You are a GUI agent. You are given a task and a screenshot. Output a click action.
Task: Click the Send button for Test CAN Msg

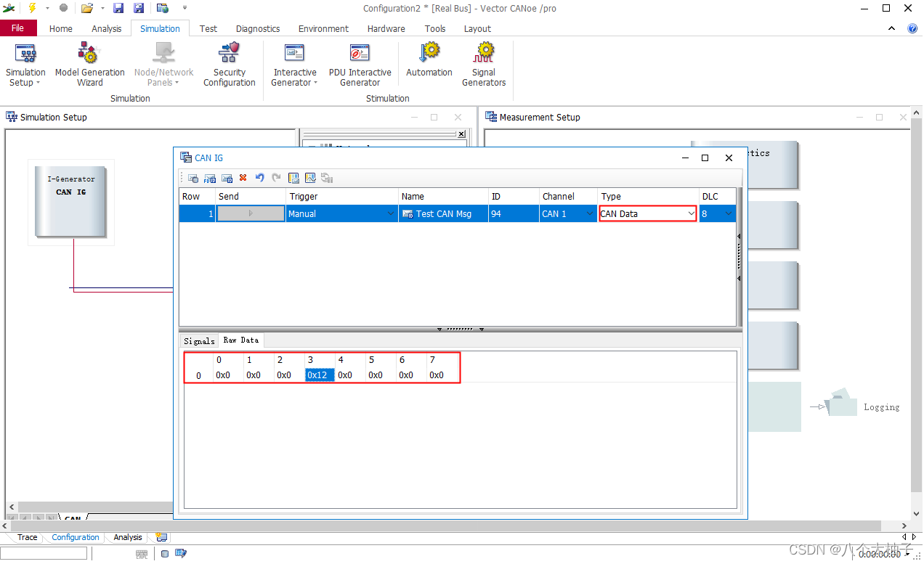[x=251, y=213]
